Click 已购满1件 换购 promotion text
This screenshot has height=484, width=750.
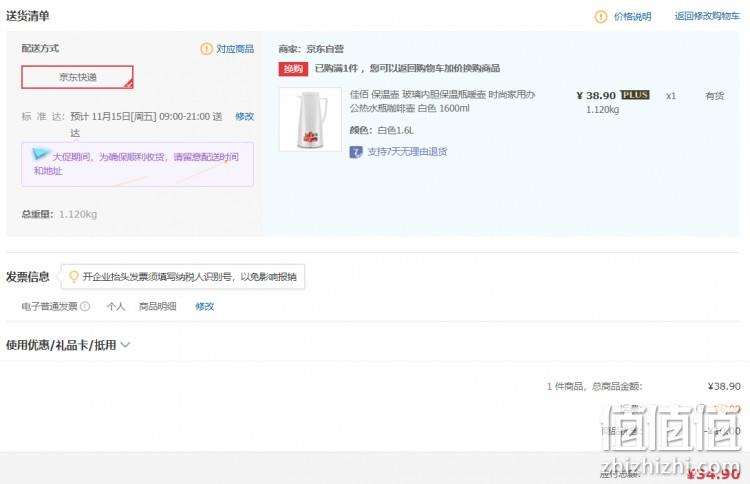point(407,68)
